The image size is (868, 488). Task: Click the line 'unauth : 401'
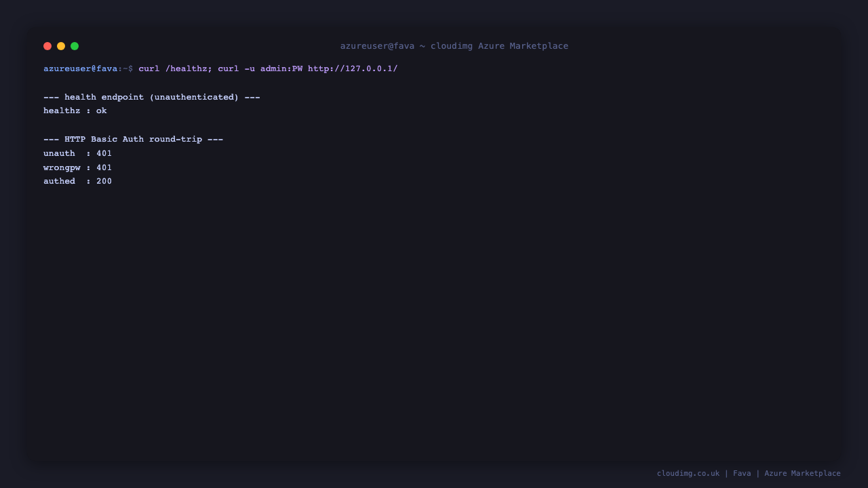pos(78,153)
